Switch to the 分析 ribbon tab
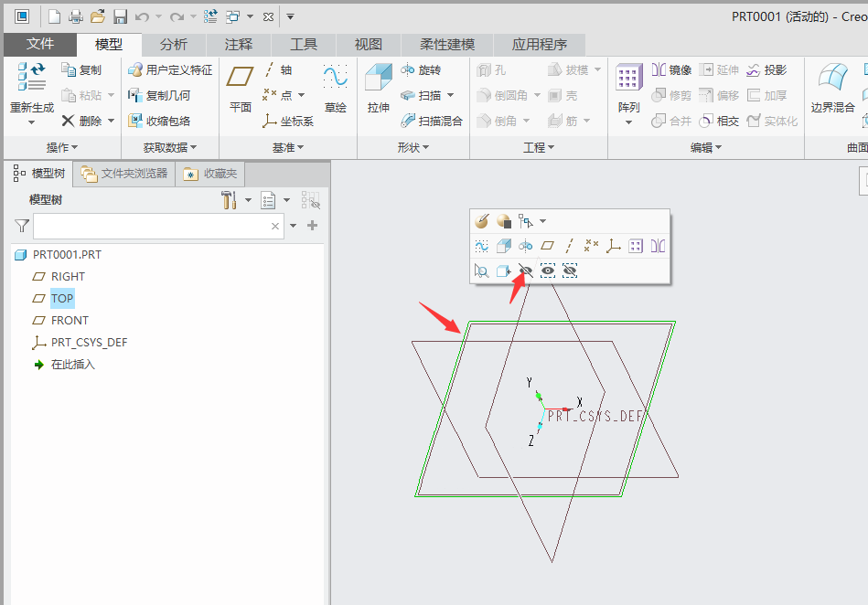This screenshot has height=605, width=868. pos(173,45)
